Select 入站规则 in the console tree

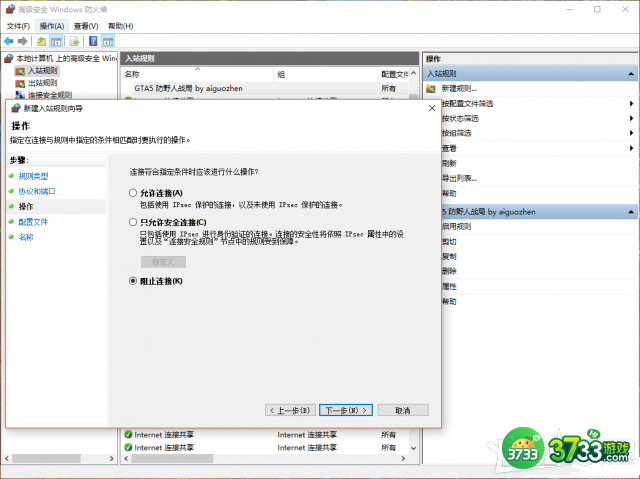pos(42,71)
